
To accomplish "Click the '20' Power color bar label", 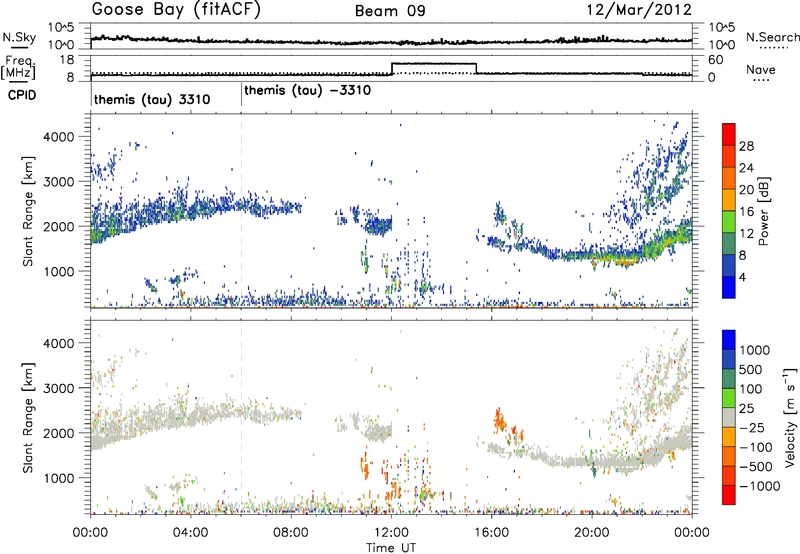I will click(746, 190).
